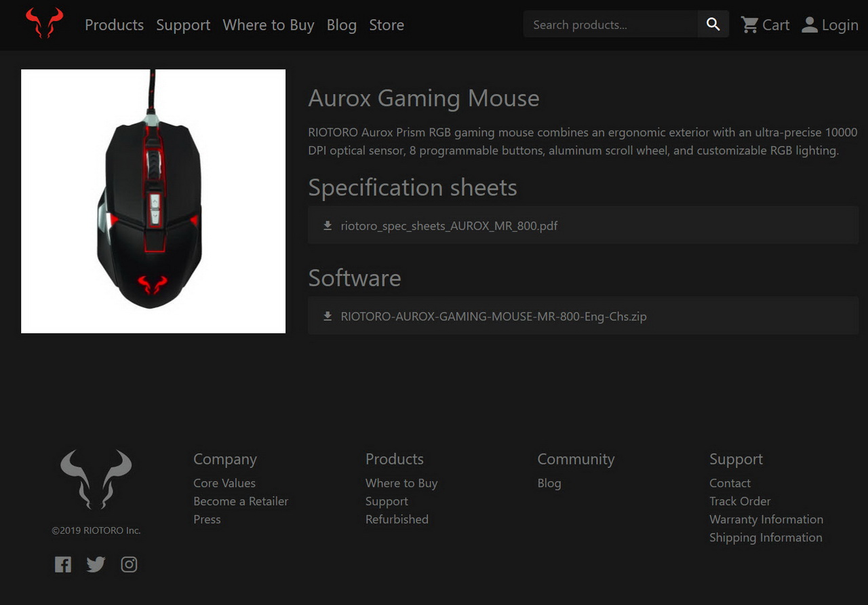Click the footer Company heading

point(225,459)
